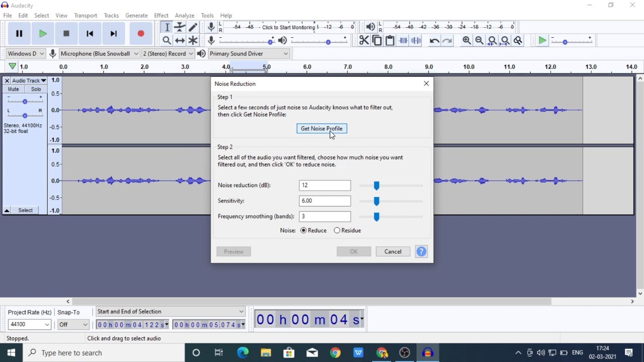Select the Draw (pencil) tool
This screenshot has width=644, height=362.
point(193,28)
